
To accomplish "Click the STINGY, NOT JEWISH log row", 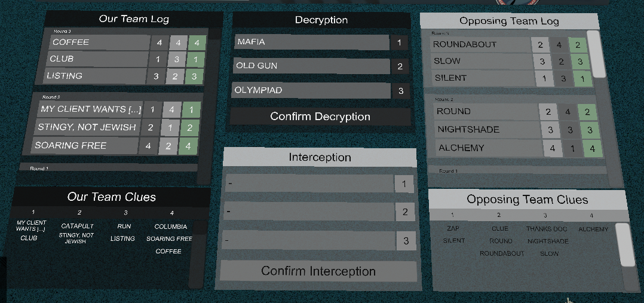I will point(87,127).
